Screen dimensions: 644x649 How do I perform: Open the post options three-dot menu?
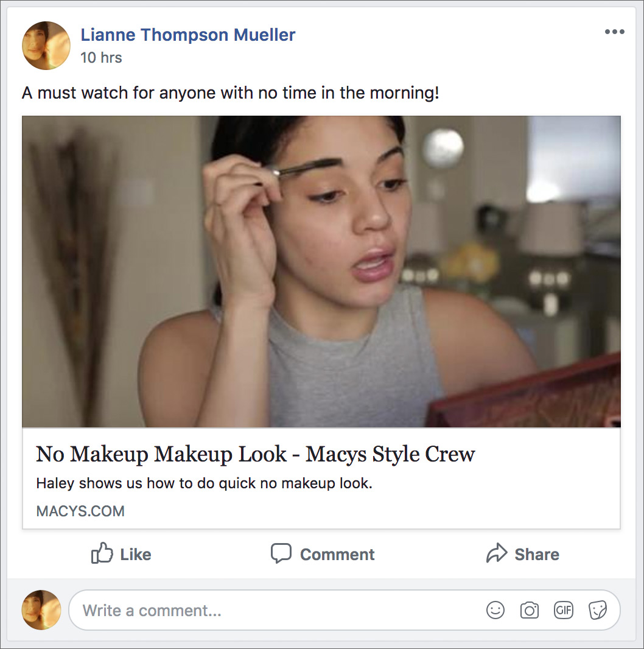click(614, 32)
